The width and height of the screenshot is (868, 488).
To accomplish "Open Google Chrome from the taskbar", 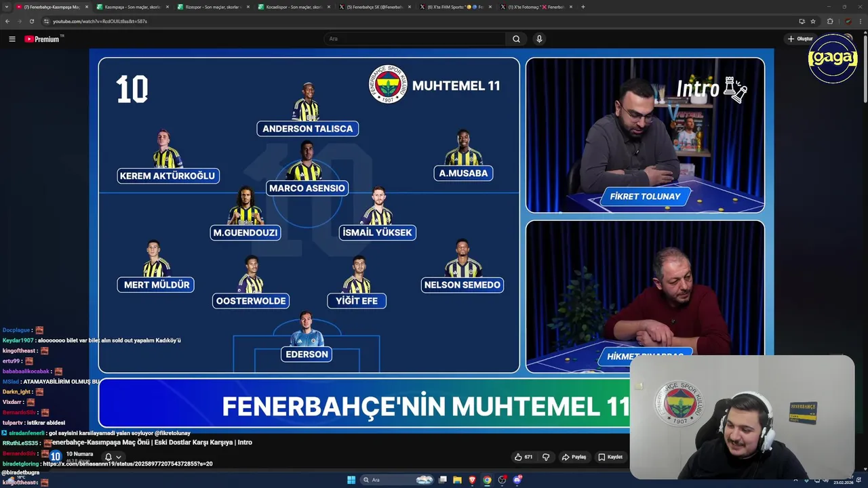I will pos(487,480).
